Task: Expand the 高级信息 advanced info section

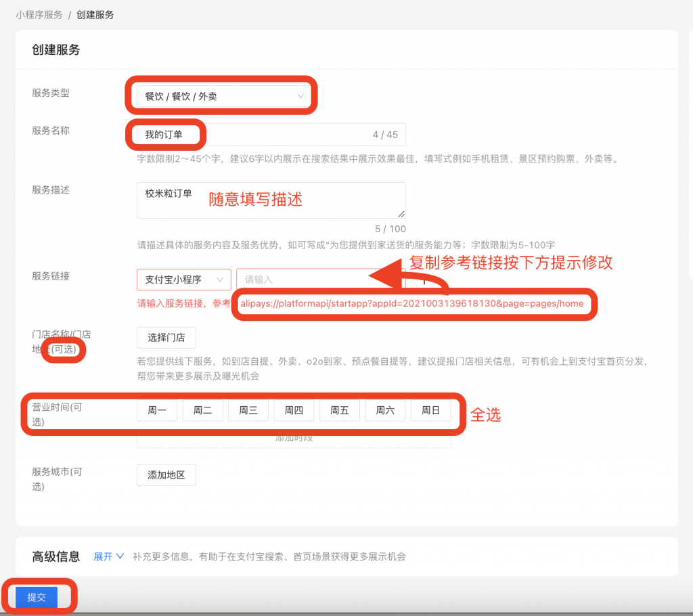Action: pyautogui.click(x=106, y=557)
